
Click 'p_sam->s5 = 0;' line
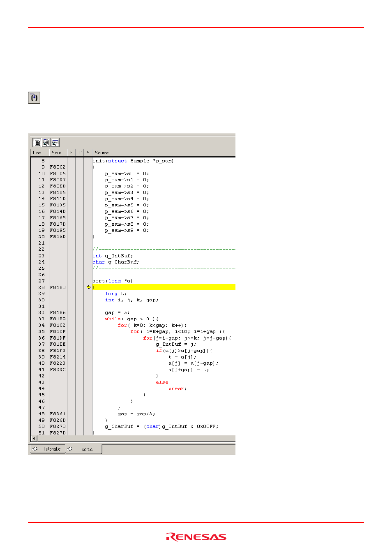point(127,205)
